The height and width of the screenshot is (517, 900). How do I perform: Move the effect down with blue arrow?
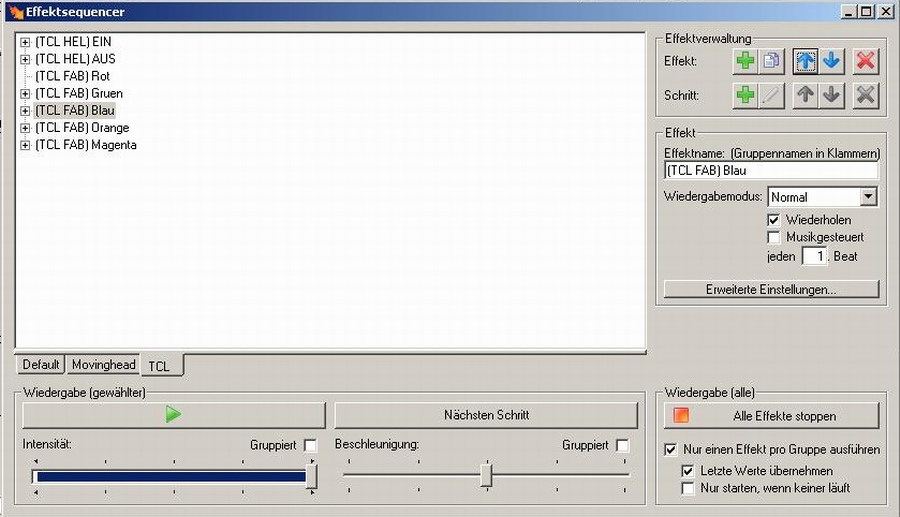(x=832, y=61)
